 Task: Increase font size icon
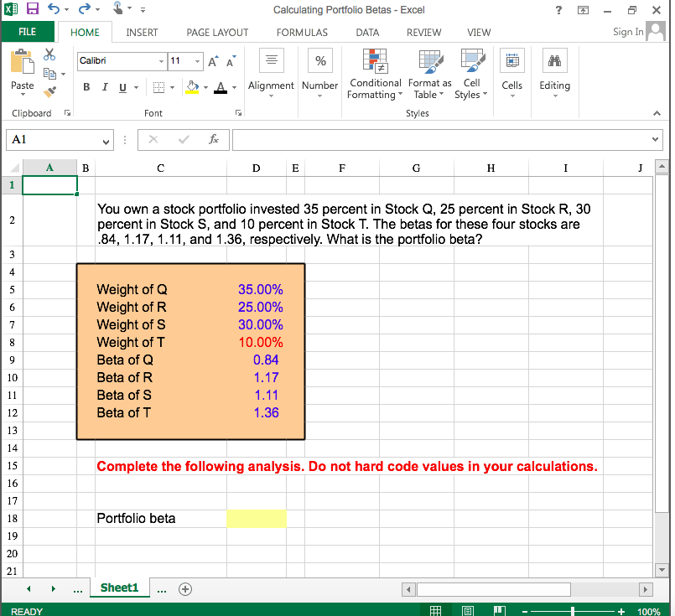pyautogui.click(x=213, y=61)
